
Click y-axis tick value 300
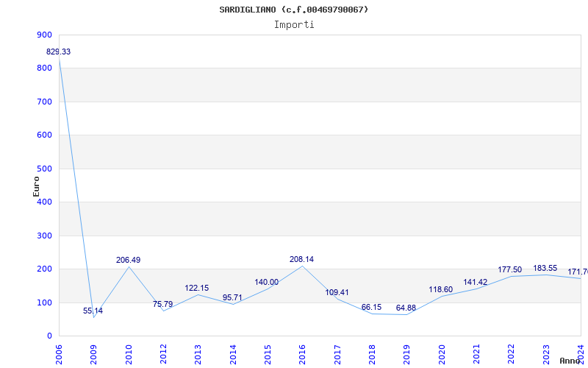(x=45, y=236)
